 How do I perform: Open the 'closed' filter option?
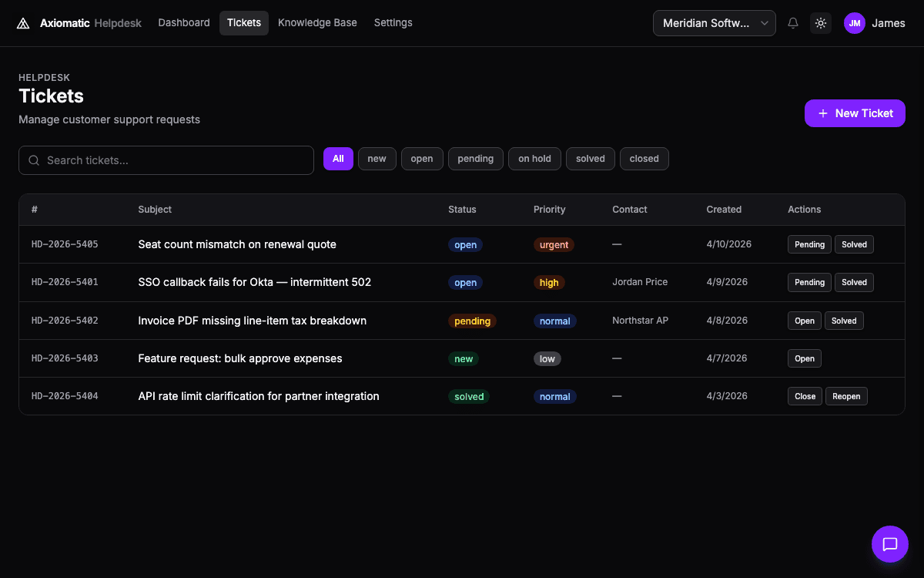[644, 159]
